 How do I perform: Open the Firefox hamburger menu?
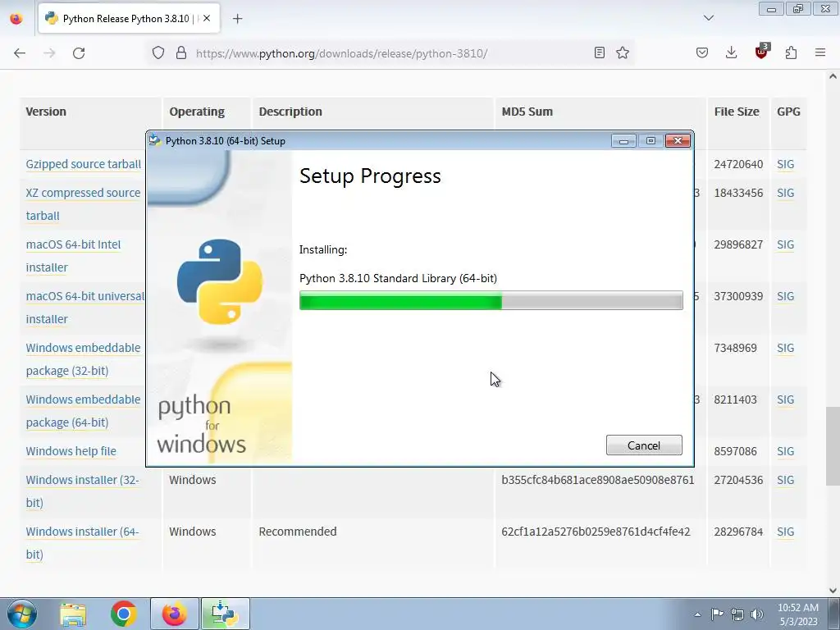(820, 52)
